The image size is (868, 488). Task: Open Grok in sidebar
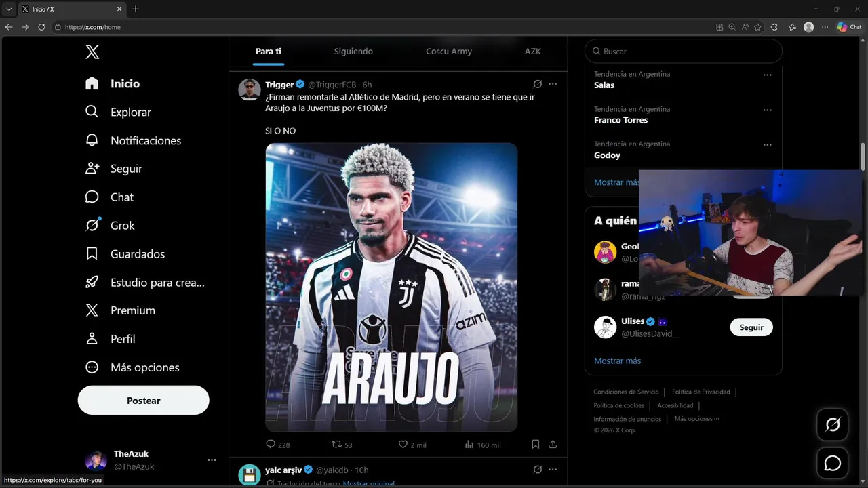click(110, 226)
